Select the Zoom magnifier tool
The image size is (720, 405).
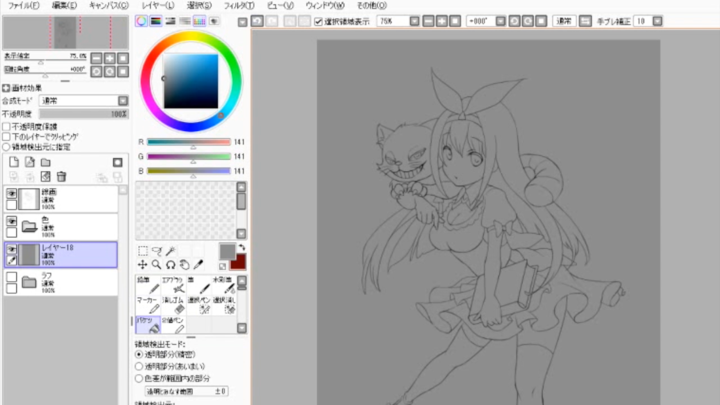(157, 264)
